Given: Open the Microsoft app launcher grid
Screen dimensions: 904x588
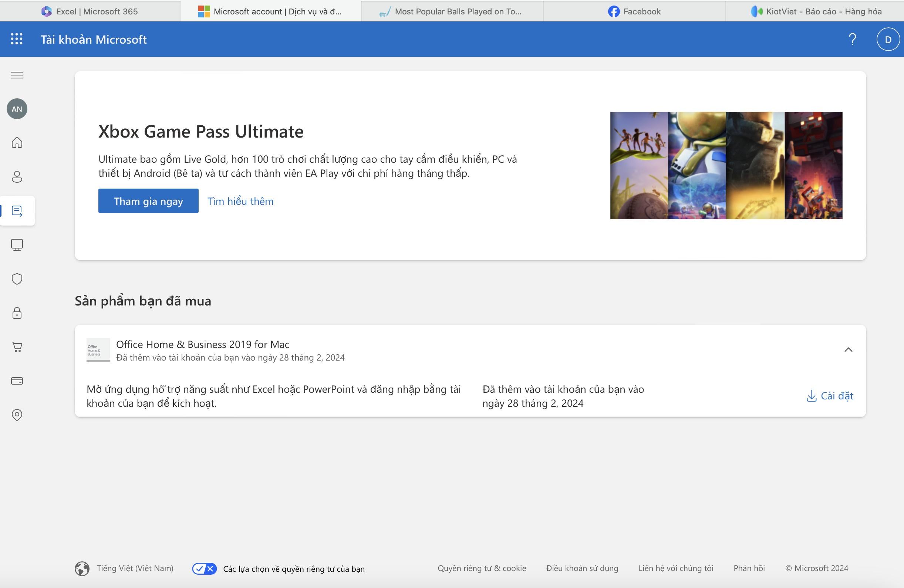Looking at the screenshot, I should pyautogui.click(x=16, y=39).
